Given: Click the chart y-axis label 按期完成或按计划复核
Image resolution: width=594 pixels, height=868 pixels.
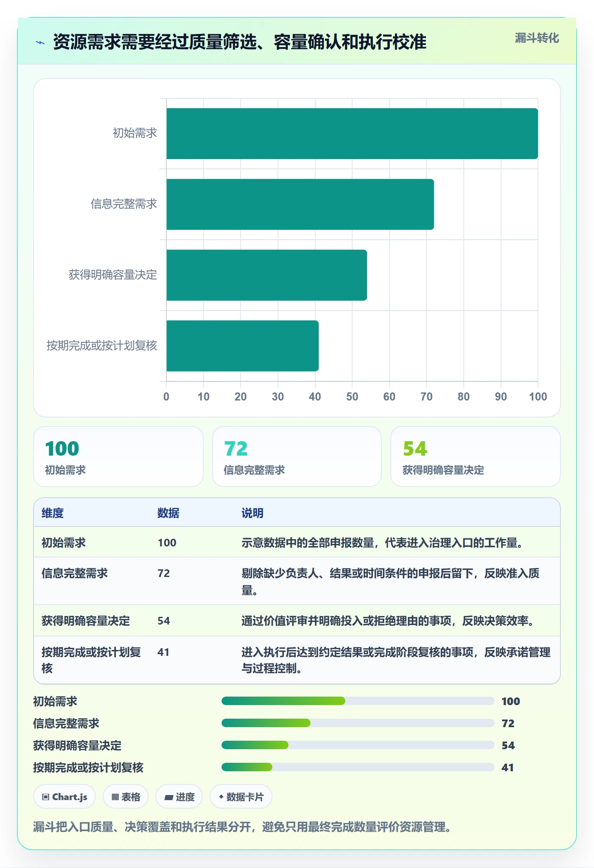Looking at the screenshot, I should (x=102, y=346).
